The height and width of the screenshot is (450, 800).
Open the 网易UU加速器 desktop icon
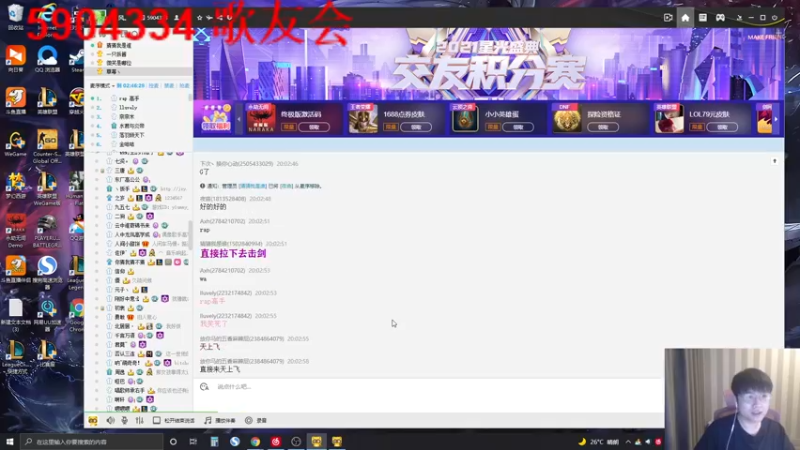[x=47, y=315]
